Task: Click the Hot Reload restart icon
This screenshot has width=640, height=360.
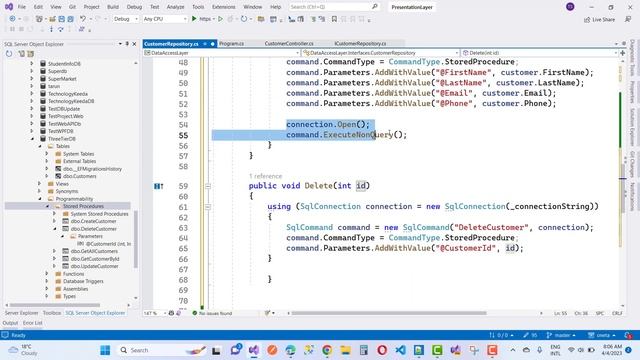Action: 244,19
